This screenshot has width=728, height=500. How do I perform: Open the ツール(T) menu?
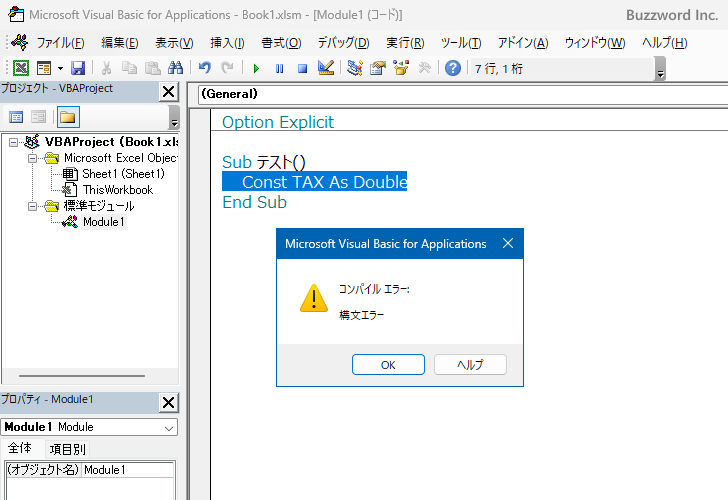click(461, 43)
